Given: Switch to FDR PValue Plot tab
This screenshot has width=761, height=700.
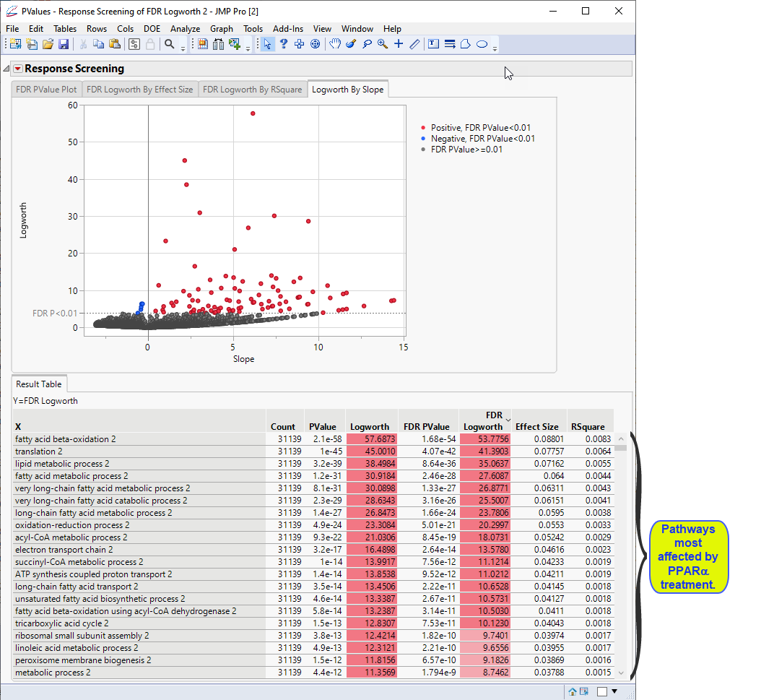Looking at the screenshot, I should click(46, 90).
